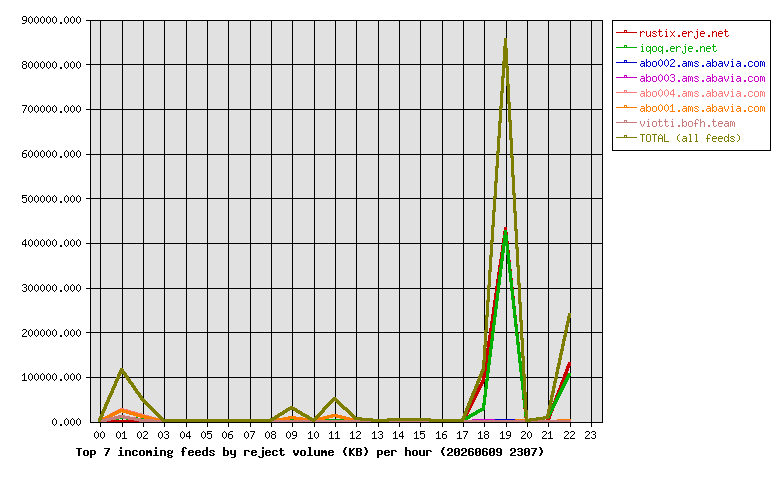Click hour 07 on the x-axis
The width and height of the screenshot is (780, 480).
point(249,435)
